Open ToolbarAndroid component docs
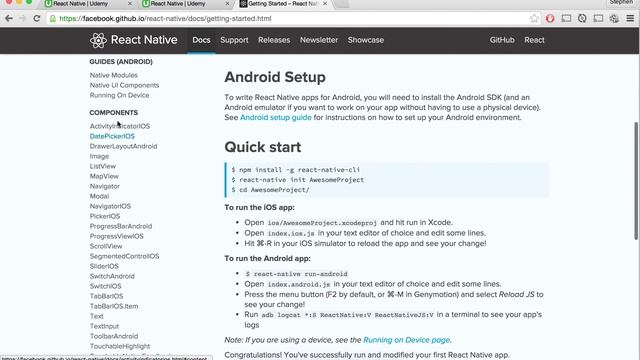The width and height of the screenshot is (640, 360). click(114, 336)
